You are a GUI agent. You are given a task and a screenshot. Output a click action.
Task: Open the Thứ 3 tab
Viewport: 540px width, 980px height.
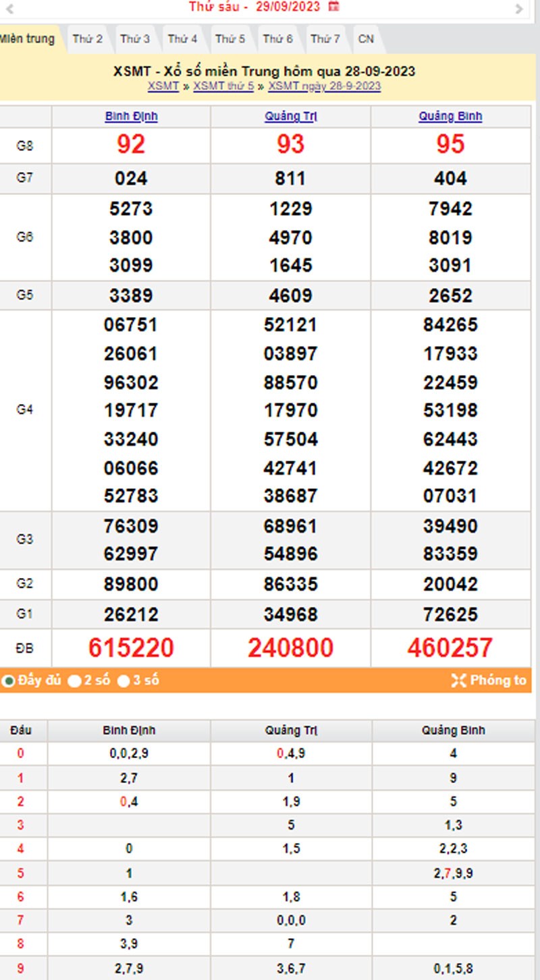coord(135,39)
